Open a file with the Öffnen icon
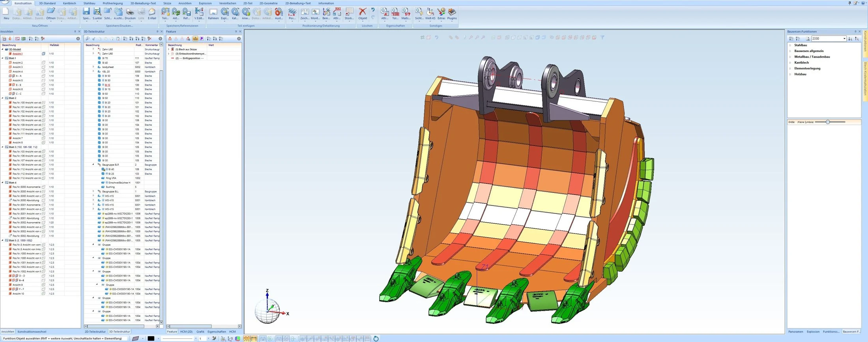The height and width of the screenshot is (342, 868). pyautogui.click(x=51, y=13)
